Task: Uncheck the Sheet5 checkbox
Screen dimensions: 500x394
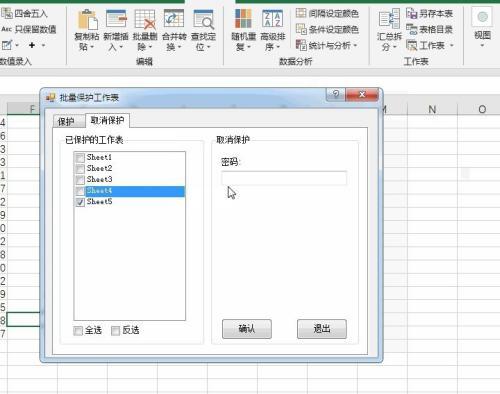Action: 80,202
